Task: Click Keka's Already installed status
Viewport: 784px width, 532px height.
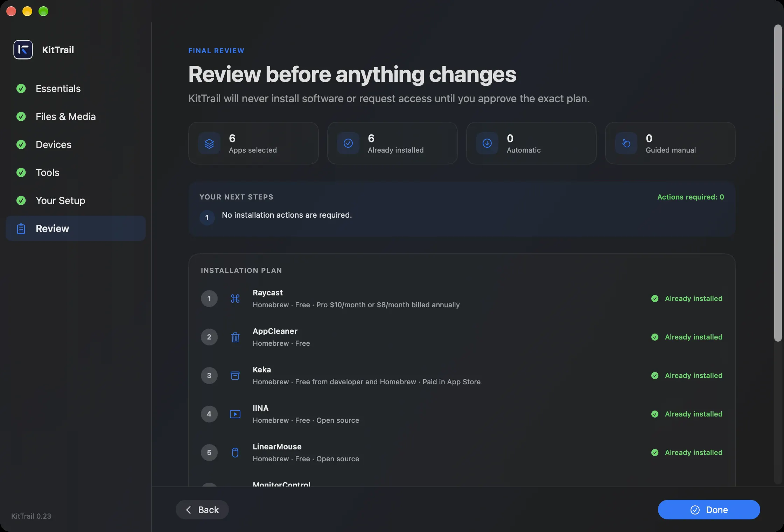Action: (x=687, y=376)
